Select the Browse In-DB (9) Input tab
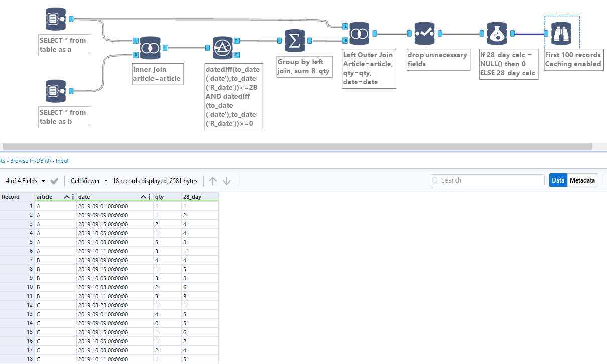The width and height of the screenshot is (607, 364). [35, 161]
